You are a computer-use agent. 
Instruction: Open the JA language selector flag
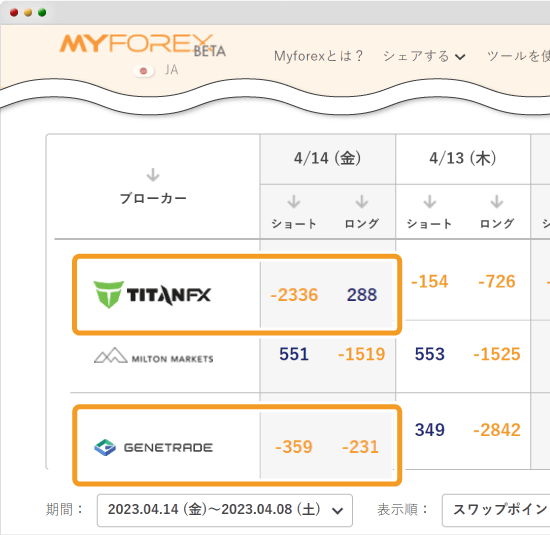(x=143, y=71)
